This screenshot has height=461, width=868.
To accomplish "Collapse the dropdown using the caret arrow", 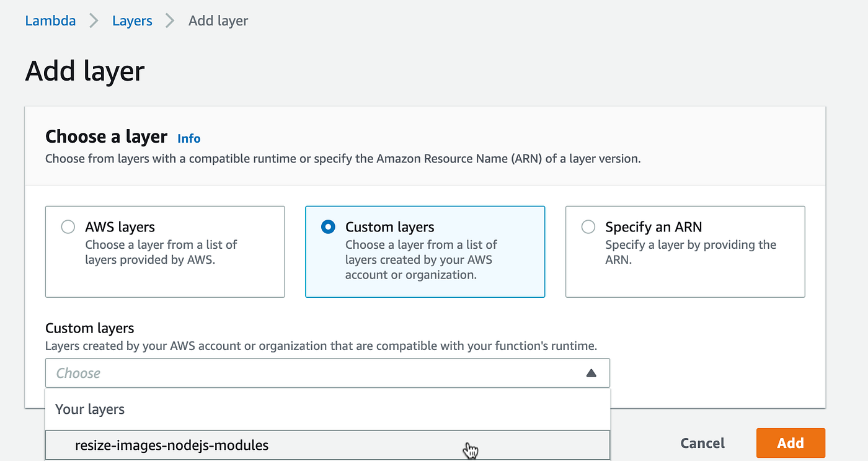I will tap(591, 374).
